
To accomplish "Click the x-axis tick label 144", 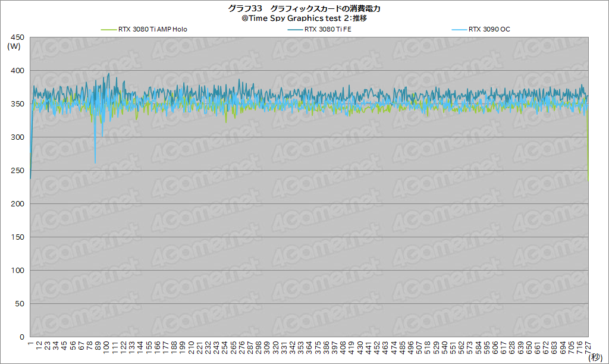I will click(x=140, y=347).
